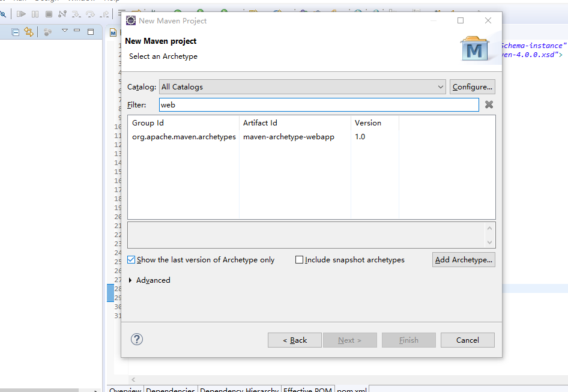Sort by the Group Id column header
This screenshot has height=392, width=568.
(x=183, y=123)
